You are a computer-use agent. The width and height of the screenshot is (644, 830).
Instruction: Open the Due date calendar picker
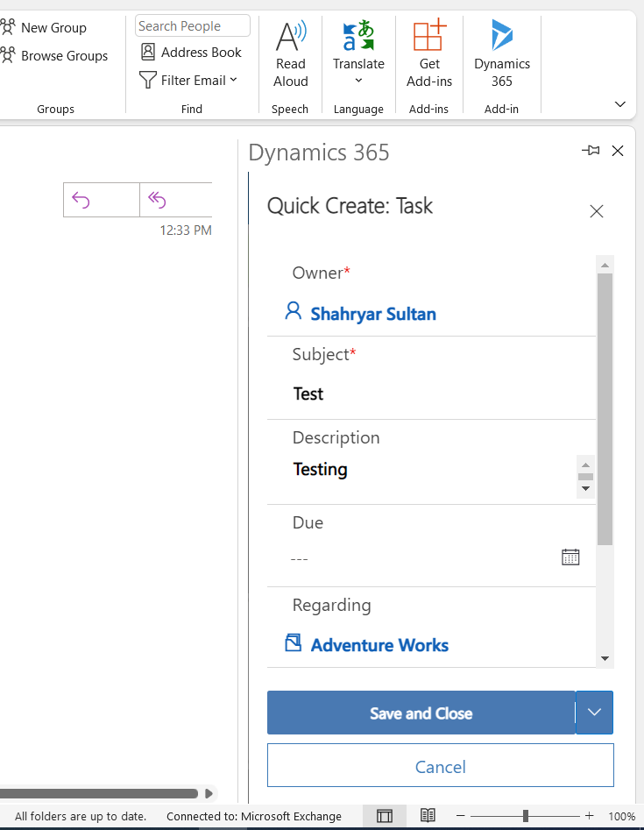570,557
